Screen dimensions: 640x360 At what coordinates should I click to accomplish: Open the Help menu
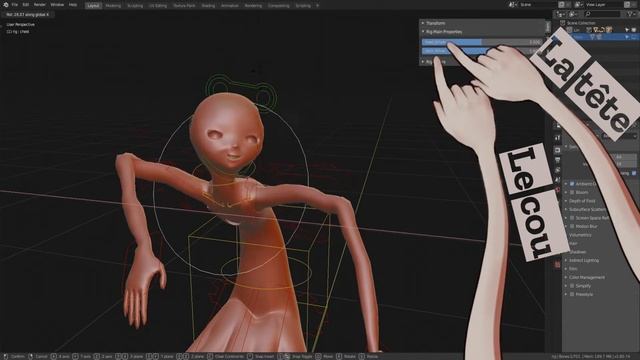click(73, 5)
